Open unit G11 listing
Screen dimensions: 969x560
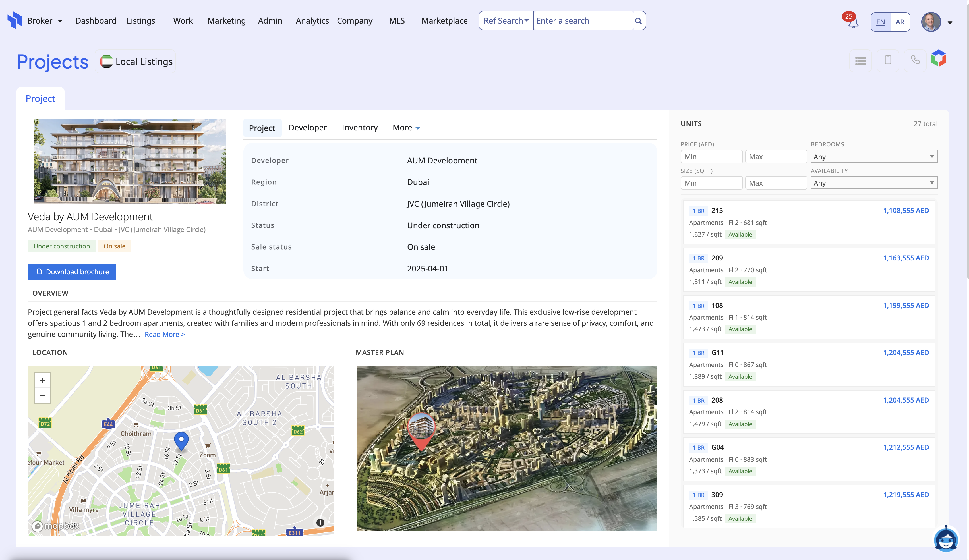[x=809, y=364]
